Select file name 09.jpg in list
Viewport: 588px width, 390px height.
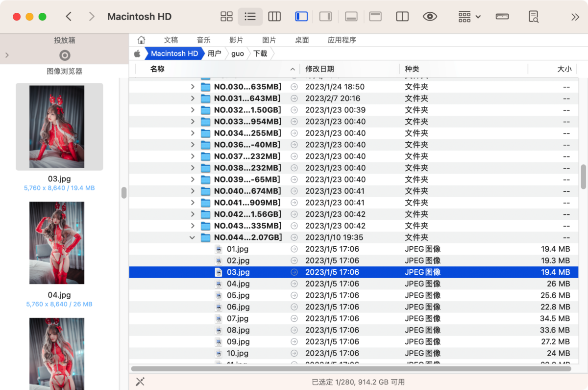pos(238,342)
